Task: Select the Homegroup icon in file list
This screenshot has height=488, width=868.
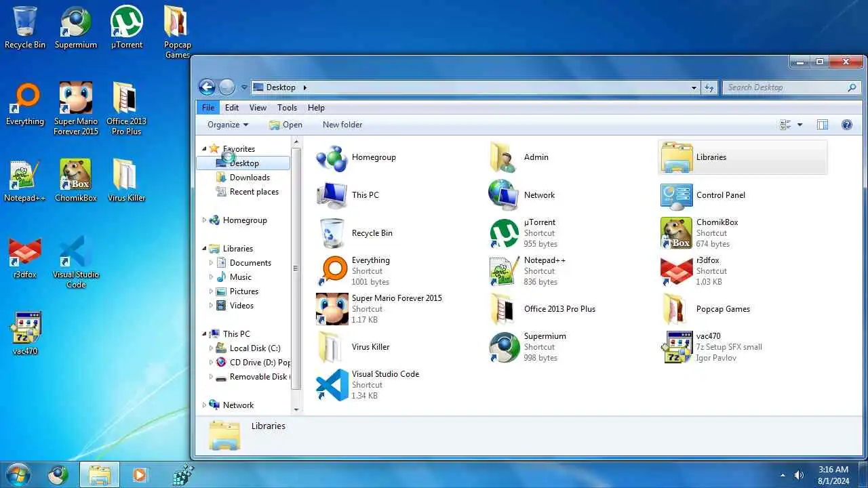Action: click(x=332, y=157)
